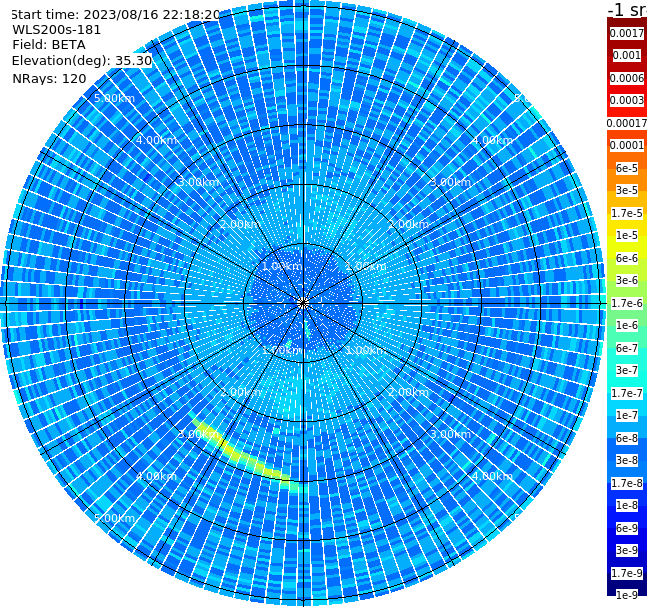
Task: Click the 4.00km label in upper-right quadrant
Action: click(x=492, y=140)
